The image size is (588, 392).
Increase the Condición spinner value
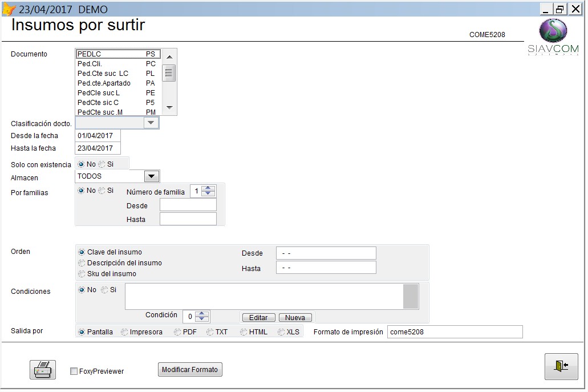click(202, 314)
